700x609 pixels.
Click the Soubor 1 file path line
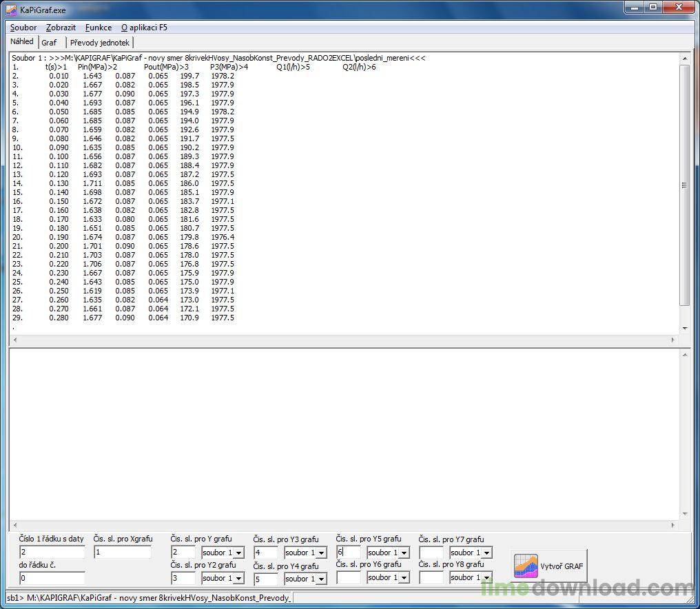click(219, 58)
